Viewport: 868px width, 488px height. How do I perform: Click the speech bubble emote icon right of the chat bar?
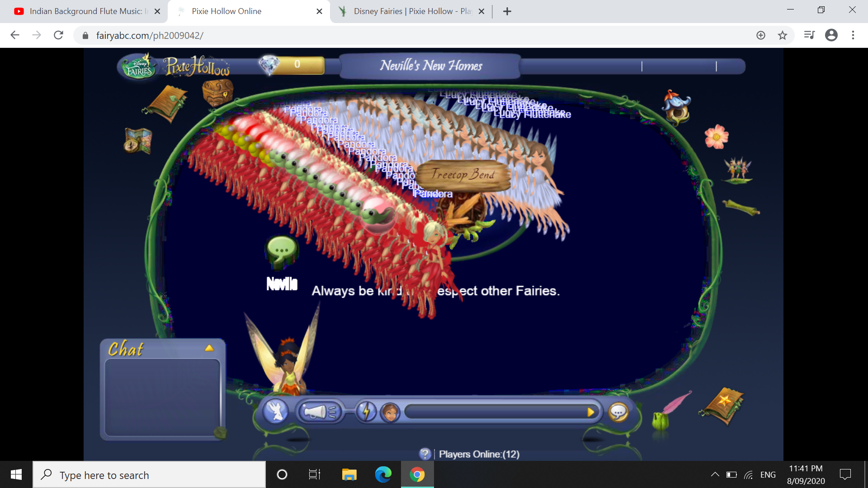pyautogui.click(x=618, y=412)
